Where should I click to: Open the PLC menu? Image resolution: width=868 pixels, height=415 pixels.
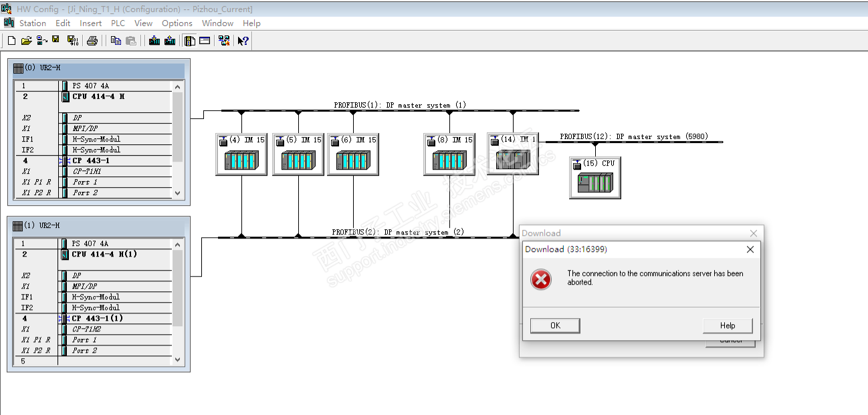(x=118, y=23)
